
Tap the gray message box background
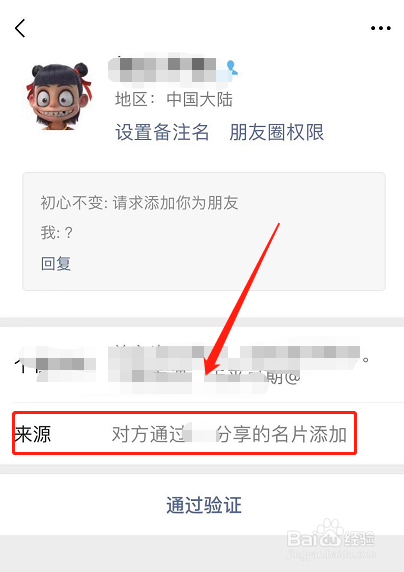tap(204, 231)
